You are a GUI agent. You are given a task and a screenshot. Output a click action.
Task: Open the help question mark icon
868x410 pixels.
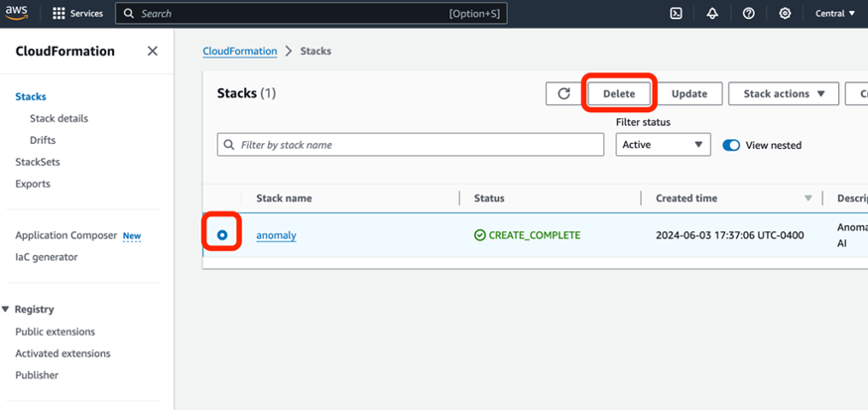coord(749,14)
